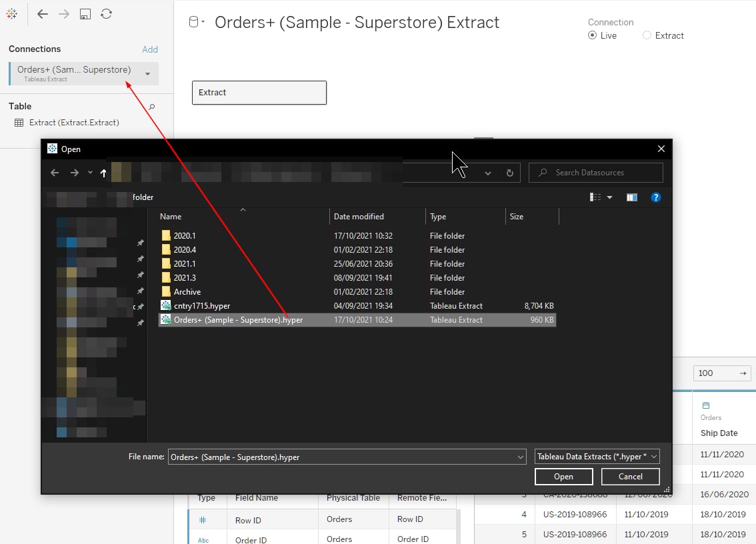
Task: Click the Remote Fie... column header
Action: click(422, 498)
